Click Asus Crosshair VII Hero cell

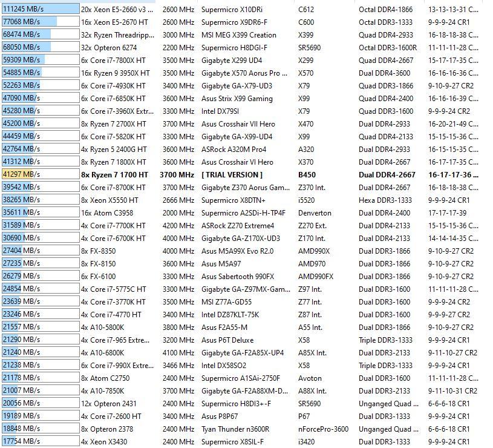point(238,124)
